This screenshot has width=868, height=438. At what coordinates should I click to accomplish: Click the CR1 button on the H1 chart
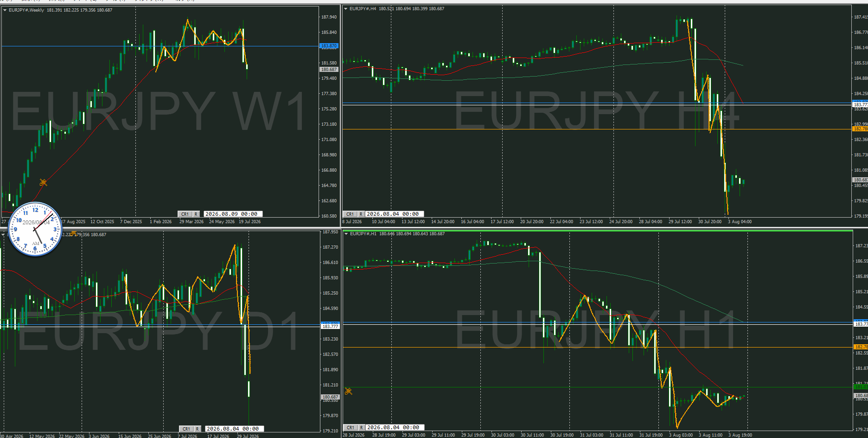coord(351,427)
